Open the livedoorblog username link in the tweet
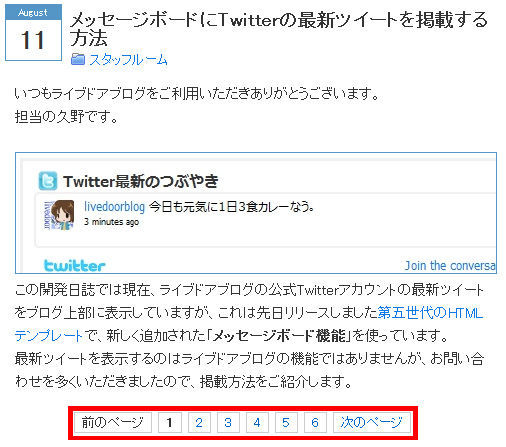The image size is (506, 447). pos(114,207)
